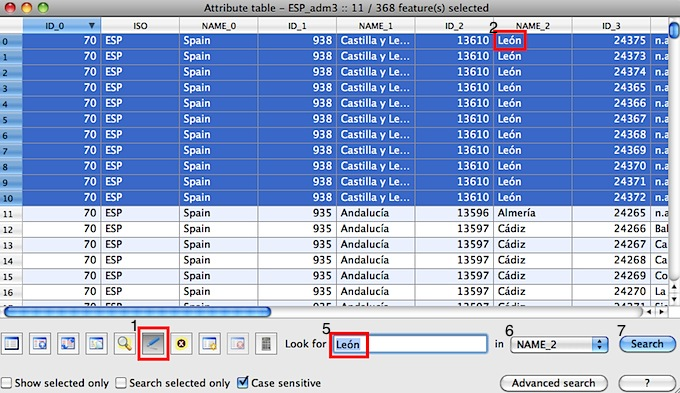Select row header 10
Image resolution: width=680 pixels, height=393 pixels.
(x=11, y=198)
